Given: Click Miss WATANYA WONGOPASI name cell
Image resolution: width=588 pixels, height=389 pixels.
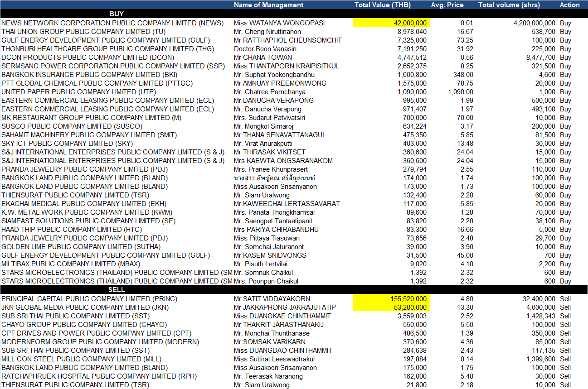Looking at the screenshot, I should tap(279, 23).
